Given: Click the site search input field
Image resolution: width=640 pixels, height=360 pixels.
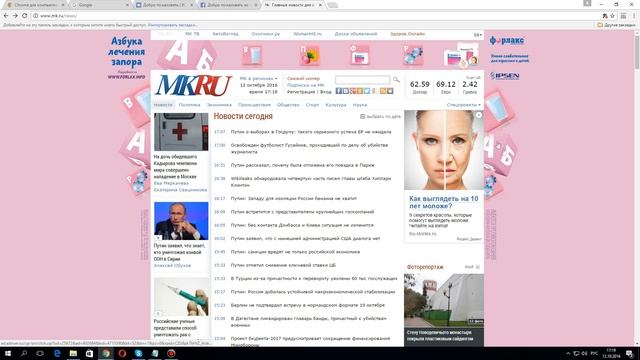Looking at the screenshot, I should pos(362,80).
